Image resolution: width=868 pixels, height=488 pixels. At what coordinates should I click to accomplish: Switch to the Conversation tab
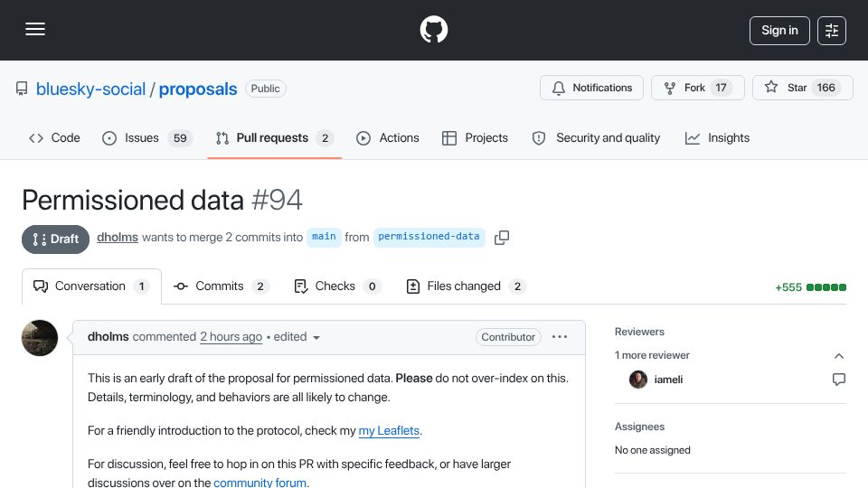(91, 286)
